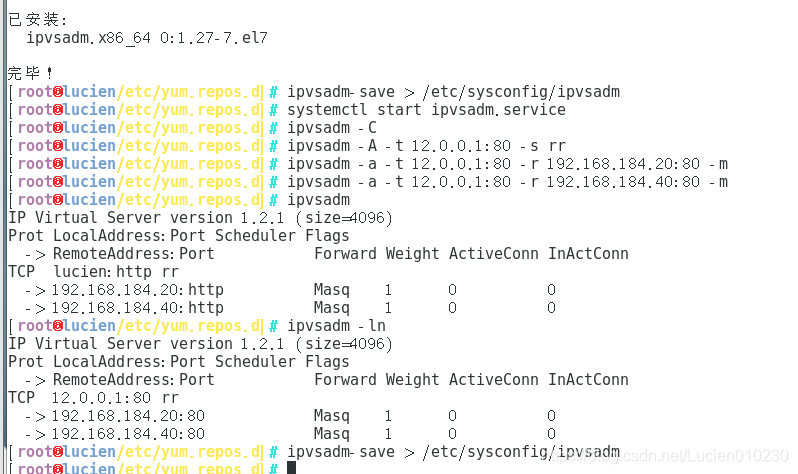Click the first 'ActiveConn' column header
798x474 pixels.
(493, 254)
